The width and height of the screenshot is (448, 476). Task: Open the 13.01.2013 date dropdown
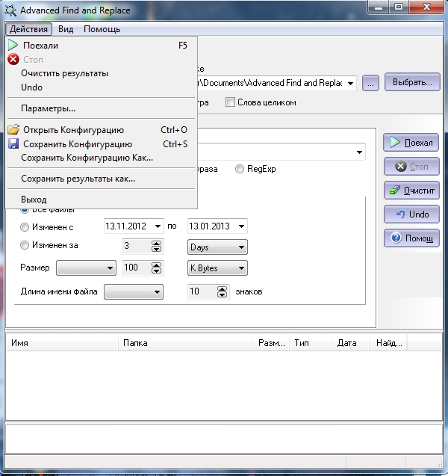(x=241, y=226)
